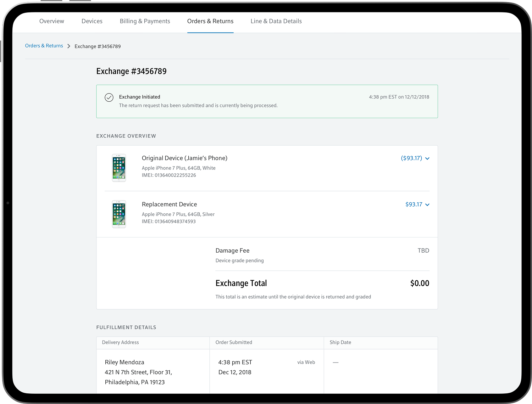Click the Replacement Device title
Screen dimensions: 532x404
click(x=169, y=204)
